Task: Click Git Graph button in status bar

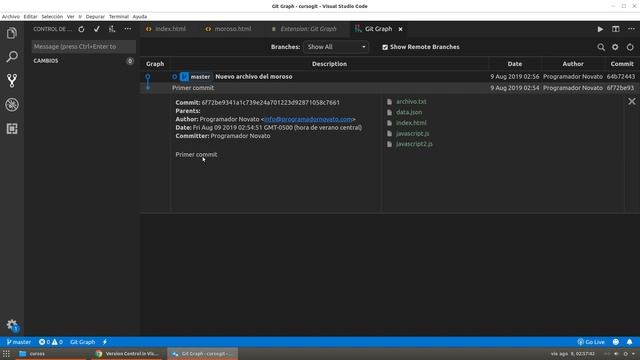Action: pyautogui.click(x=82, y=342)
